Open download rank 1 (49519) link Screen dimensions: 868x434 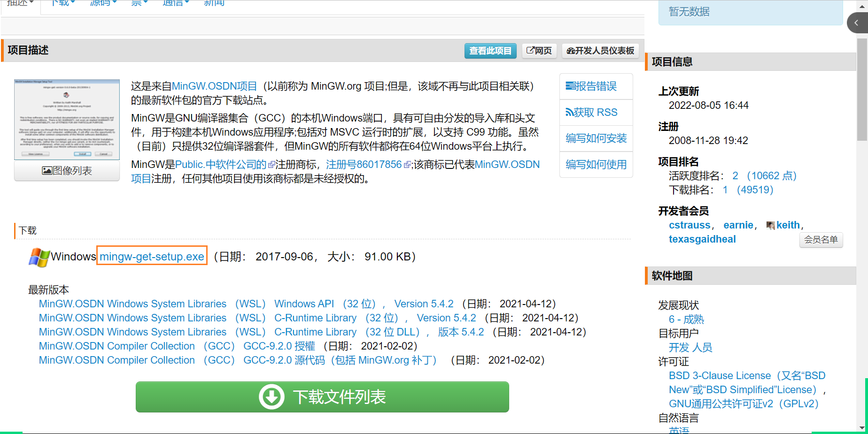[748, 190]
